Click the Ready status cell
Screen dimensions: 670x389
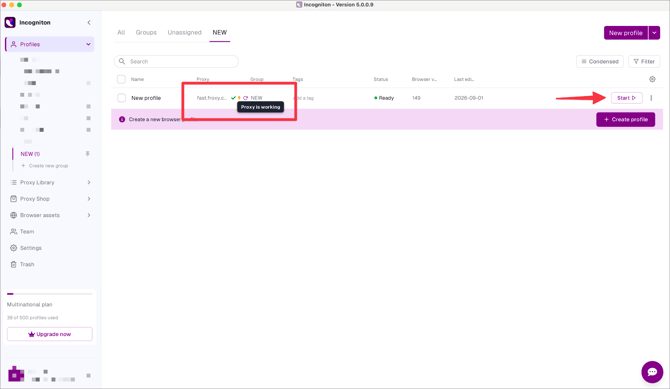pyautogui.click(x=384, y=98)
